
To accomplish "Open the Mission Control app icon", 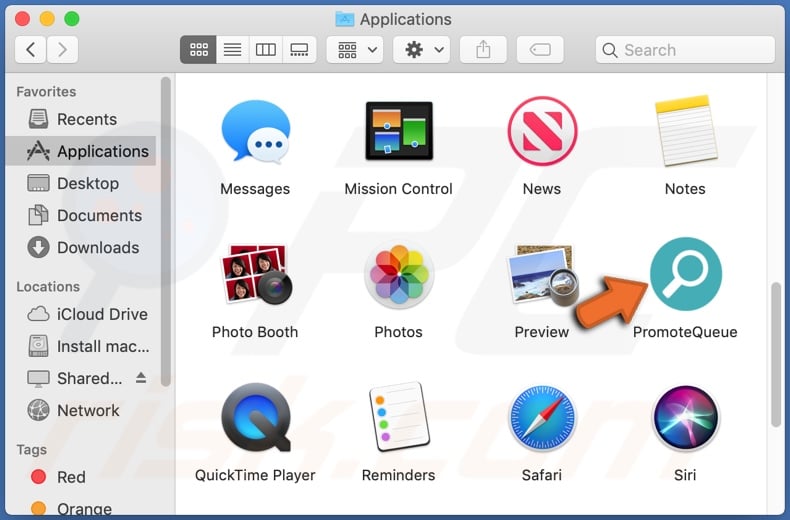I will coord(399,131).
